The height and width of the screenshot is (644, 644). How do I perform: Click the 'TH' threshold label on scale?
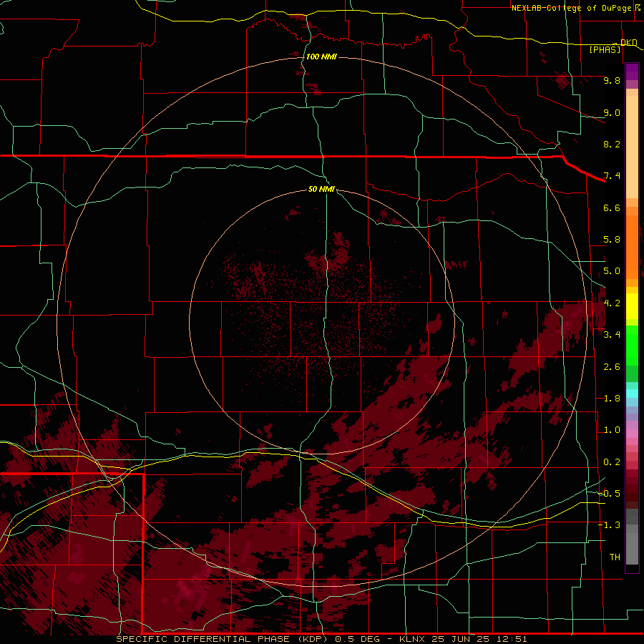pos(615,557)
